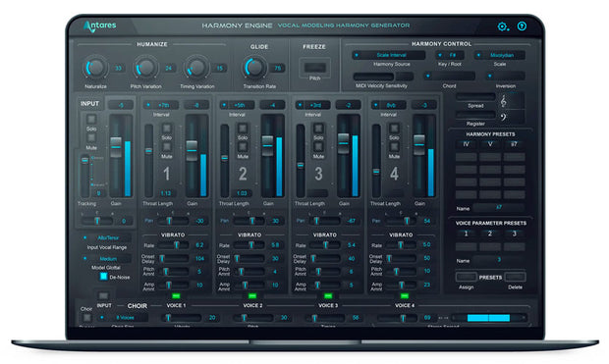Open voice 4 Interval dropdown (8vb)

(x=389, y=105)
